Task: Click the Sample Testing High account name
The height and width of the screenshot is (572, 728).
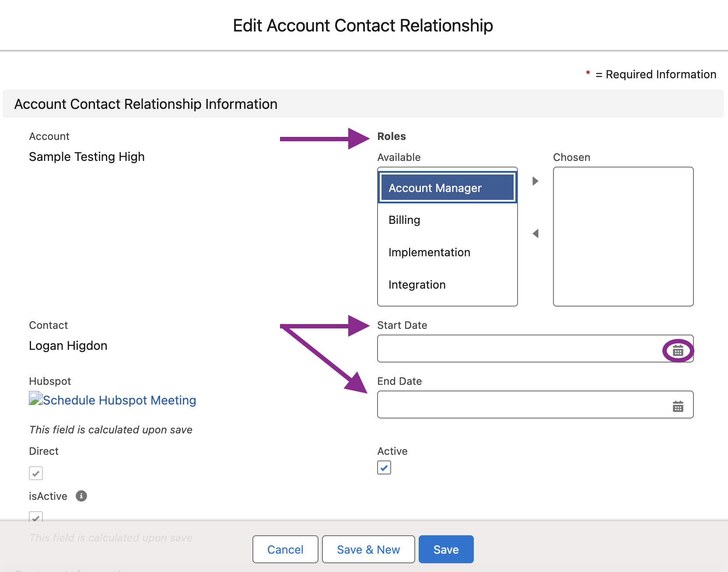Action: tap(87, 157)
